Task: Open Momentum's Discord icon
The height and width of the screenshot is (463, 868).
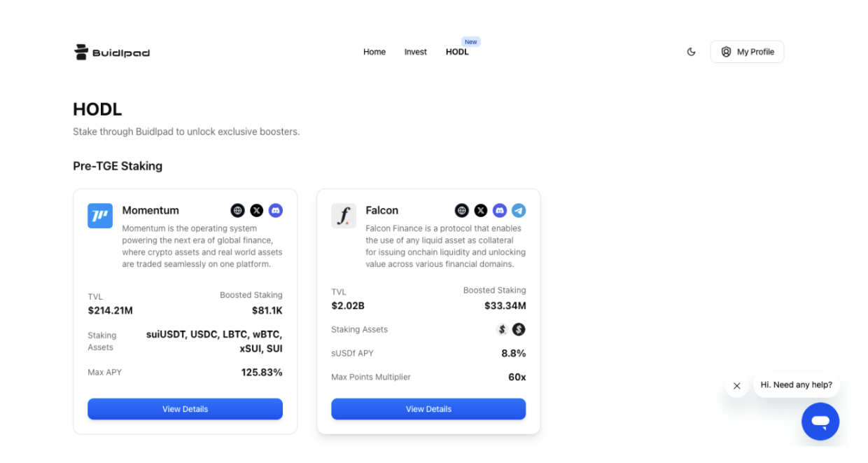Action: coord(276,210)
